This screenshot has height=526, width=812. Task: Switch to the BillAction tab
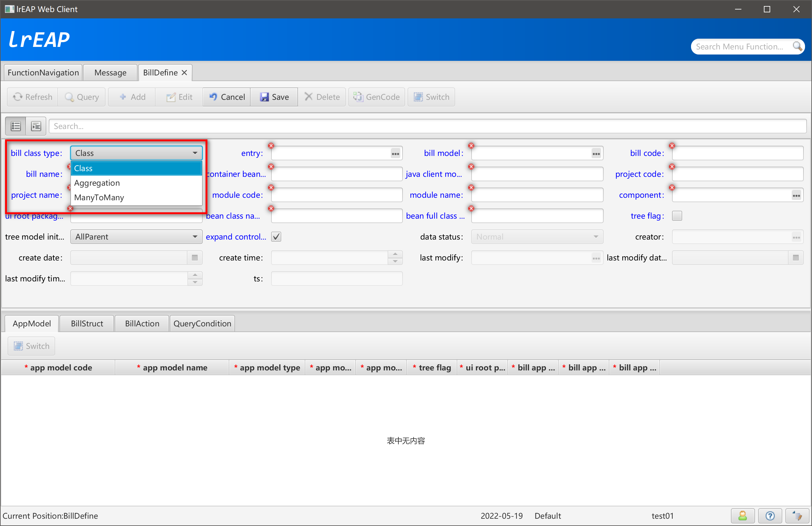[142, 324]
